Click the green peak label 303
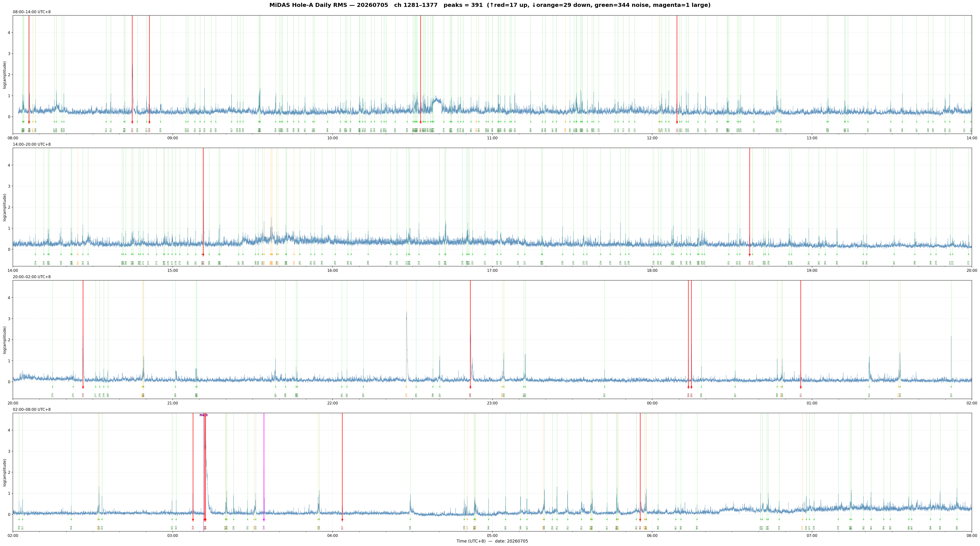 click(x=604, y=395)
